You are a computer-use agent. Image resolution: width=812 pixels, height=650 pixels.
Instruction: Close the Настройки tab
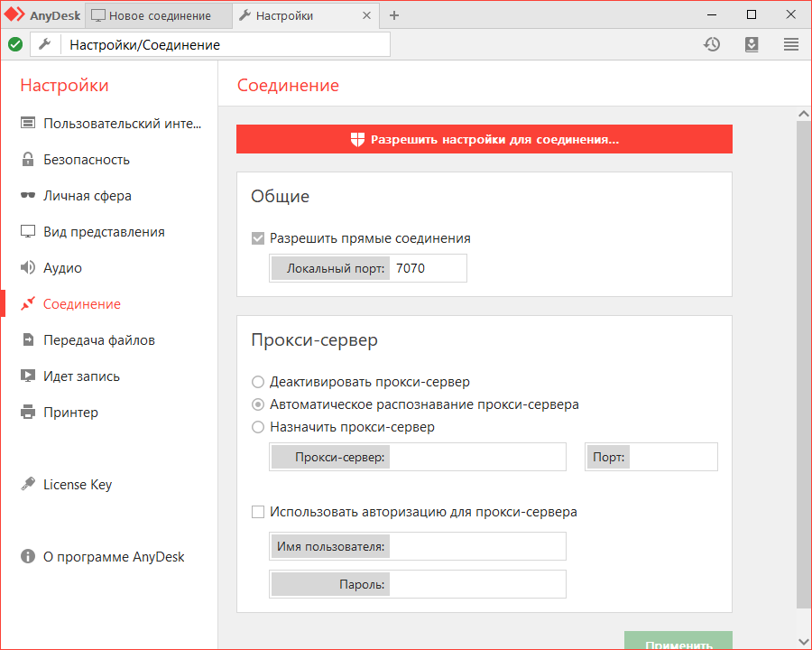coord(366,15)
